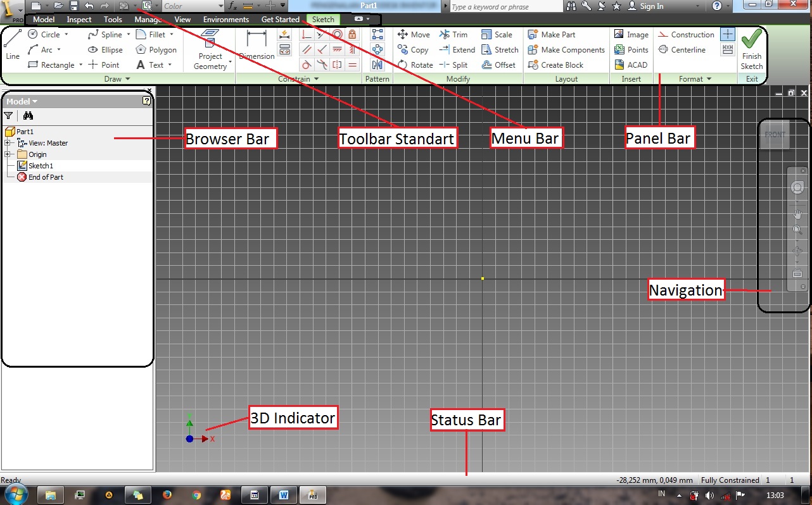This screenshot has width=812, height=505.
Task: Open the Model browser dropdown
Action: coord(34,101)
